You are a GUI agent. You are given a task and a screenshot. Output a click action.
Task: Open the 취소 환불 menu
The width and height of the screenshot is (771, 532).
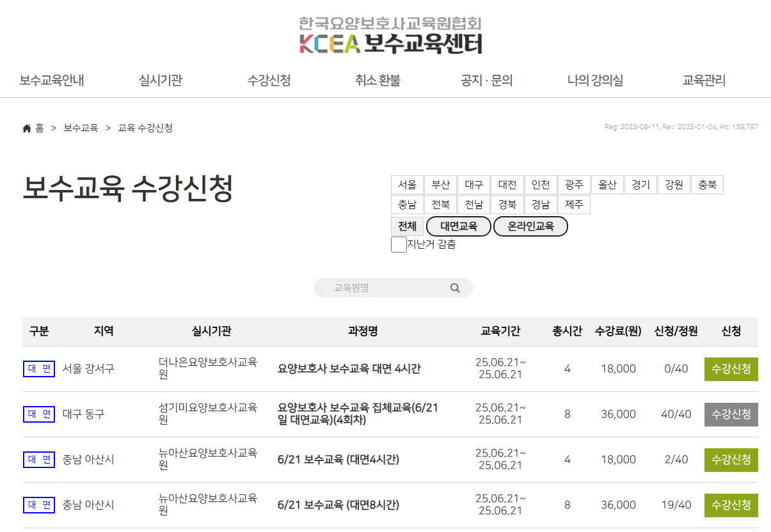pos(377,80)
